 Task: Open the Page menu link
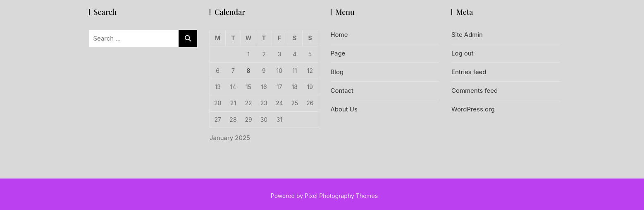click(338, 53)
